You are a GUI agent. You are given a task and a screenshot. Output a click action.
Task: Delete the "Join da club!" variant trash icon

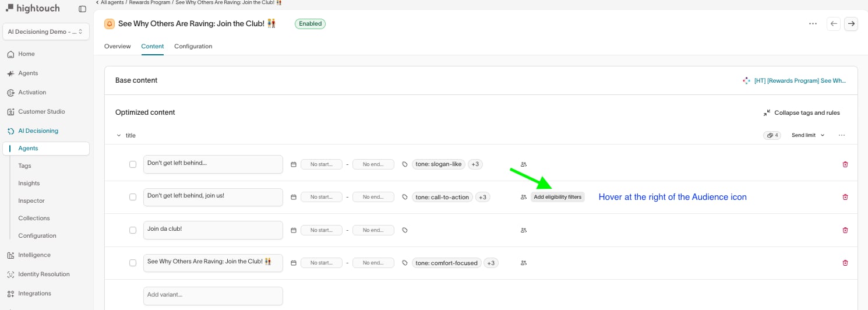point(845,230)
